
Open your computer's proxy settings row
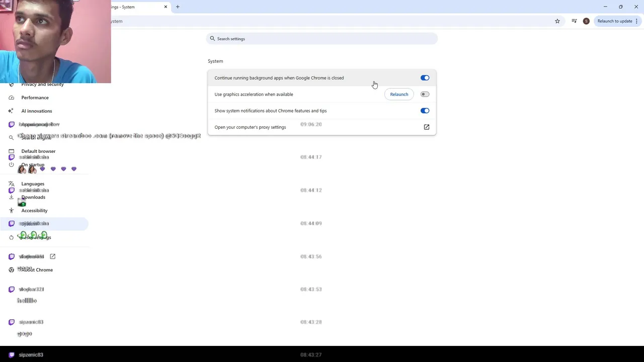(x=322, y=127)
